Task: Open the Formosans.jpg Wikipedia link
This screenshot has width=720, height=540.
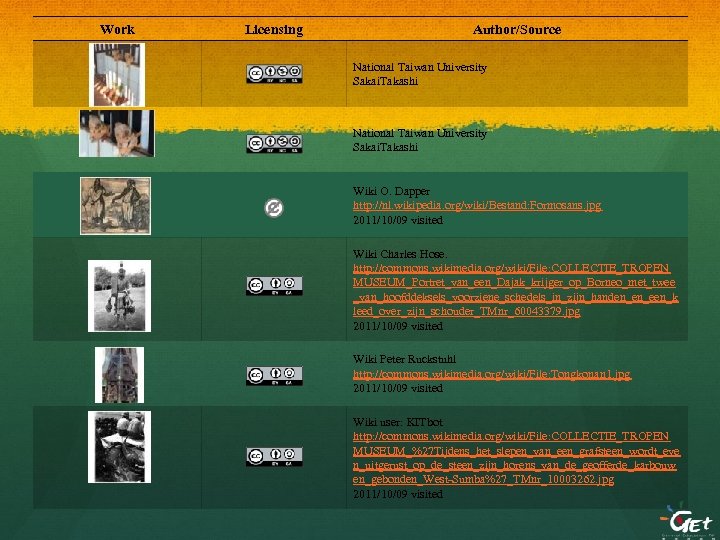Action: [x=477, y=205]
